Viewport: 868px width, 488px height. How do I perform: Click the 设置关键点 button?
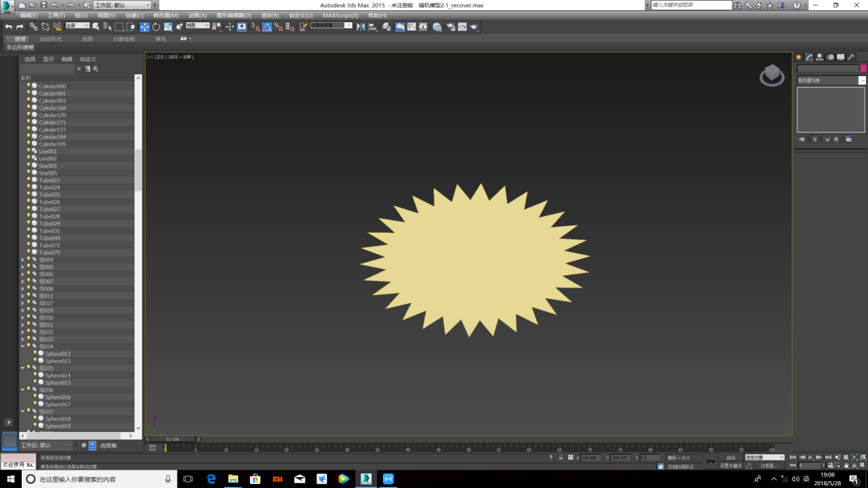(x=730, y=465)
